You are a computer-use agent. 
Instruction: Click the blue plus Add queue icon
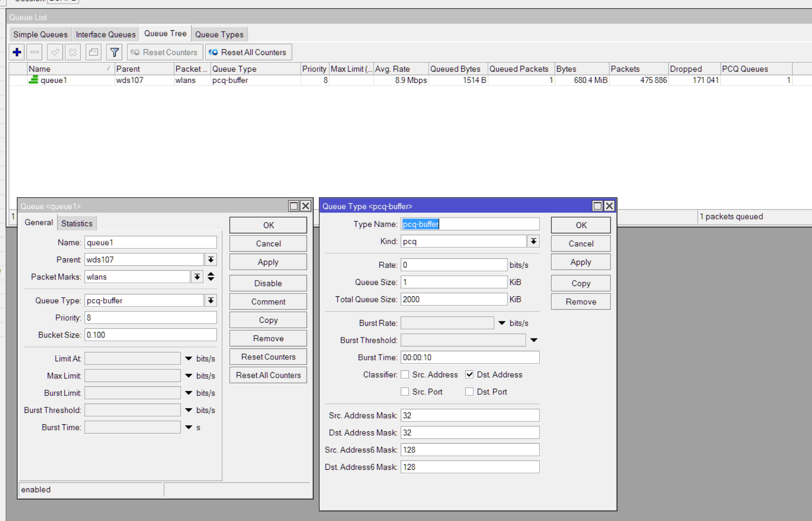pyautogui.click(x=17, y=52)
